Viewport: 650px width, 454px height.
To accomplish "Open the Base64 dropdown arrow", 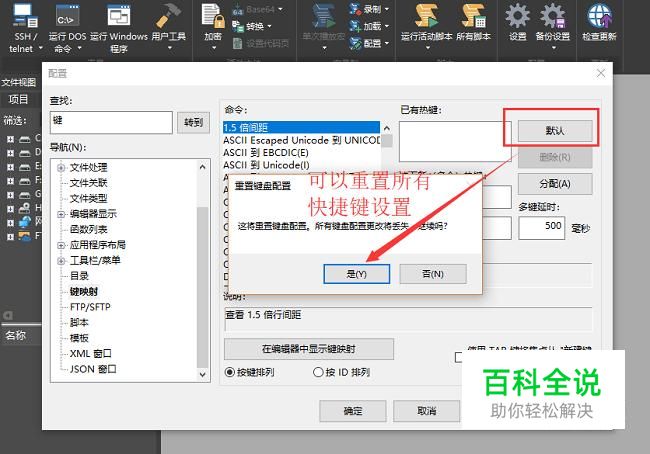I will point(281,9).
